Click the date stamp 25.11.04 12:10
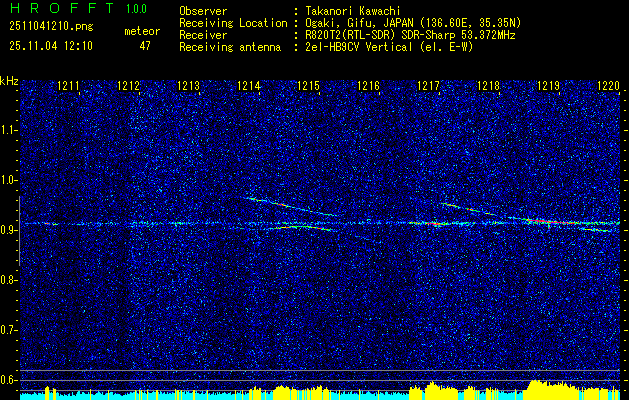Screen dimensions: 629x400 tap(51, 46)
